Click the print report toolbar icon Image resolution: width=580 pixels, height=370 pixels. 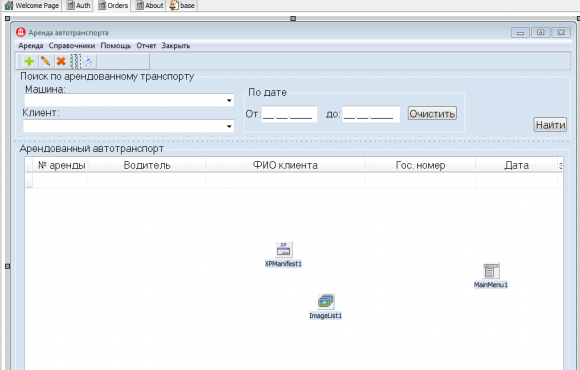88,61
